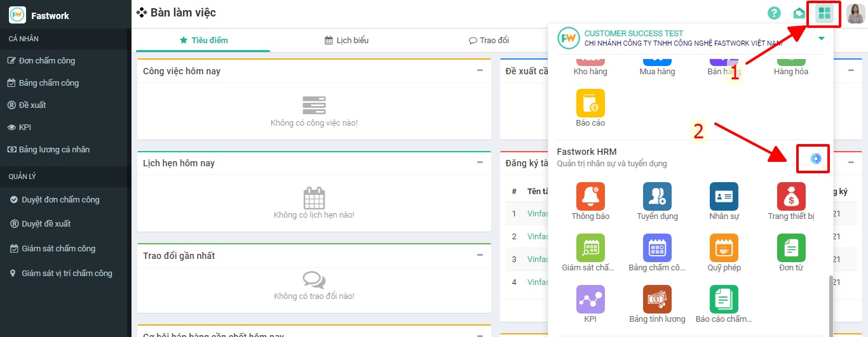Click the Fastwork HRM settings gear
The width and height of the screenshot is (868, 337).
(x=816, y=159)
